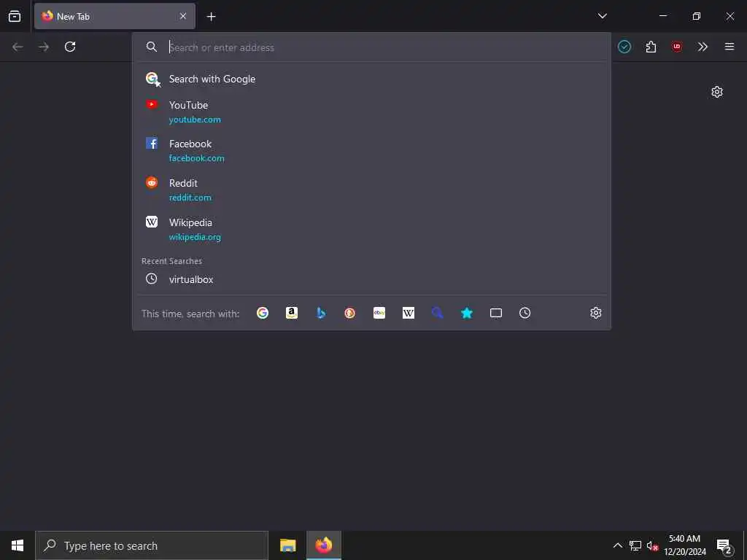Restore down the Firefox window

tap(697, 16)
